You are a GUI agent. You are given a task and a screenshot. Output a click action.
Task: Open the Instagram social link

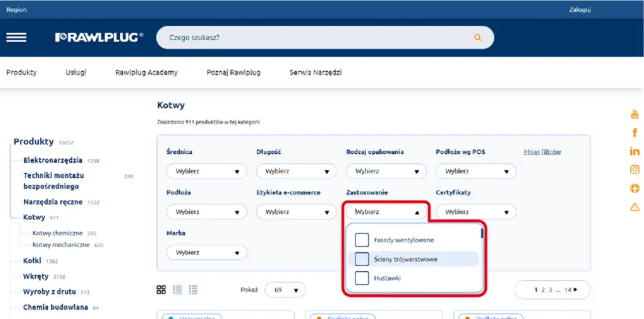coord(634,170)
